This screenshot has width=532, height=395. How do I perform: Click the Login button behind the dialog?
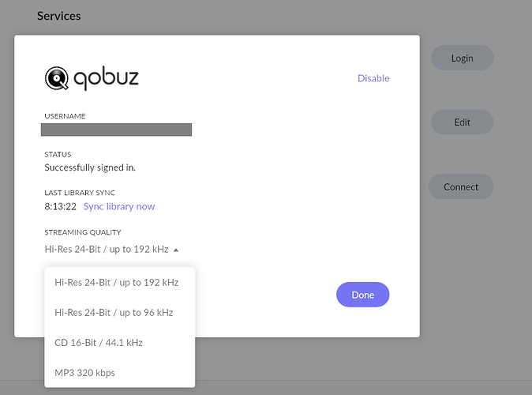point(462,58)
